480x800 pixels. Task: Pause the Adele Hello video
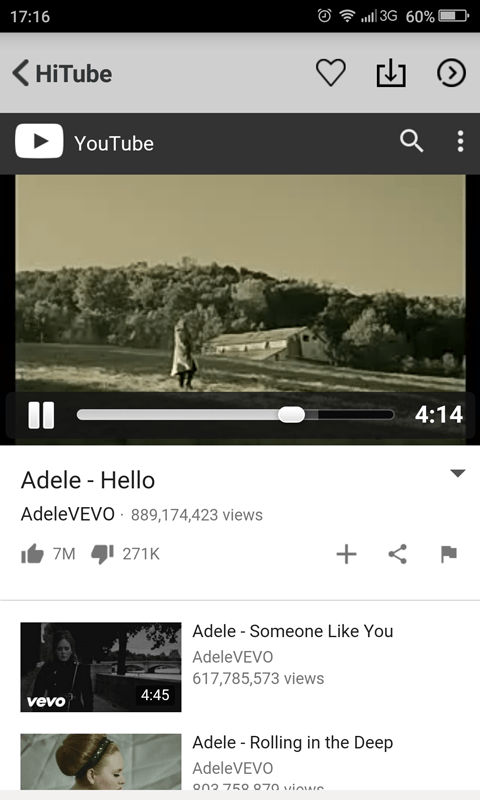pyautogui.click(x=41, y=415)
